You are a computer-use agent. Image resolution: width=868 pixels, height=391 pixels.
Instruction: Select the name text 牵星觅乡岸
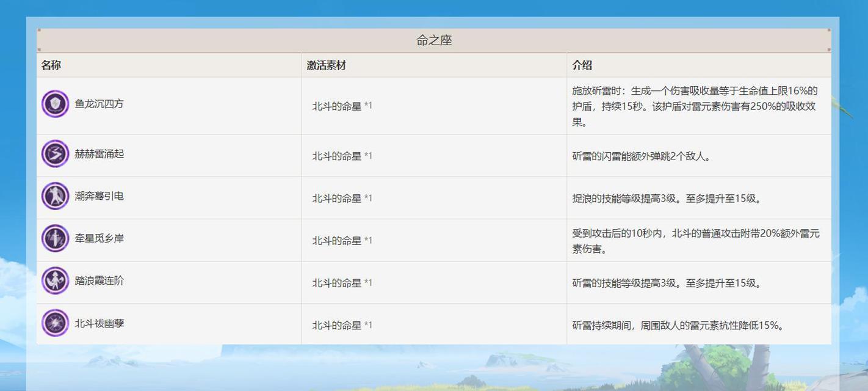coord(99,238)
